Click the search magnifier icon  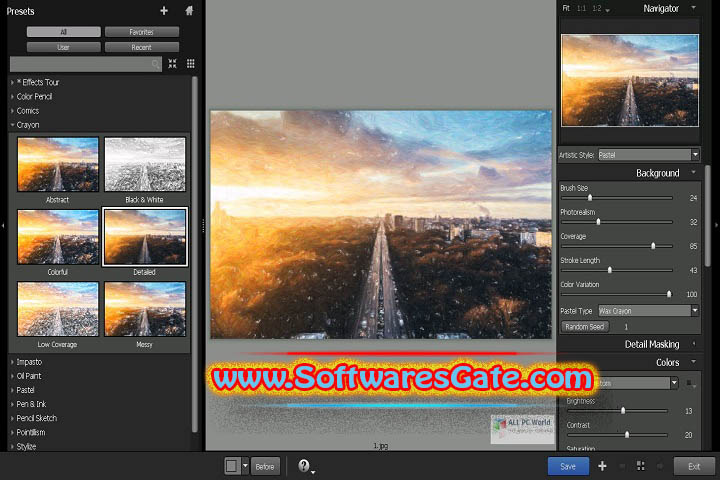[156, 64]
